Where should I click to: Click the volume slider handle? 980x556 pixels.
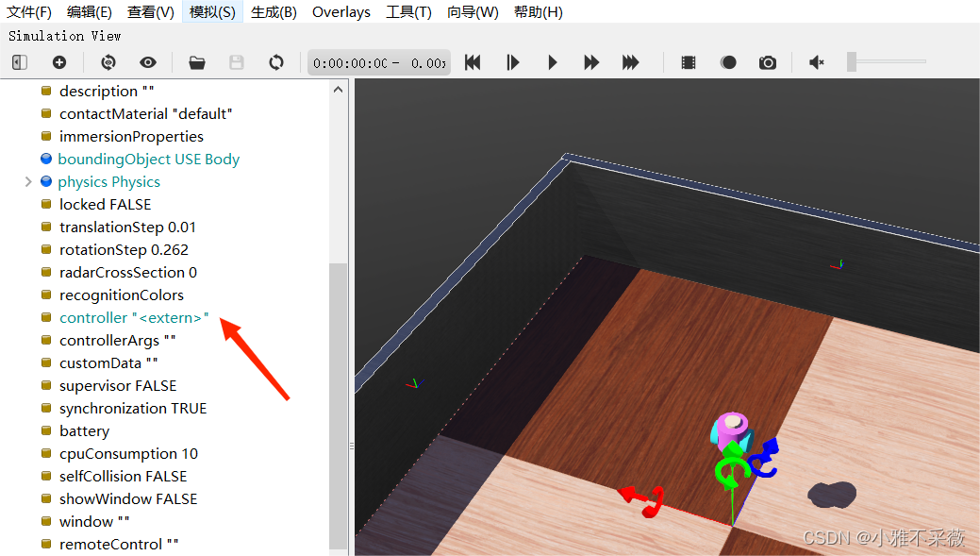pyautogui.click(x=852, y=62)
